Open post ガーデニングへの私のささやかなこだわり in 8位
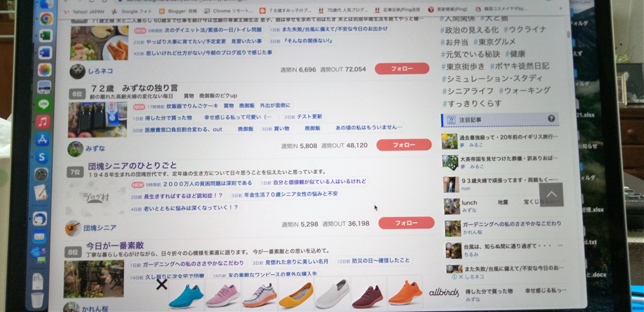 (193, 263)
